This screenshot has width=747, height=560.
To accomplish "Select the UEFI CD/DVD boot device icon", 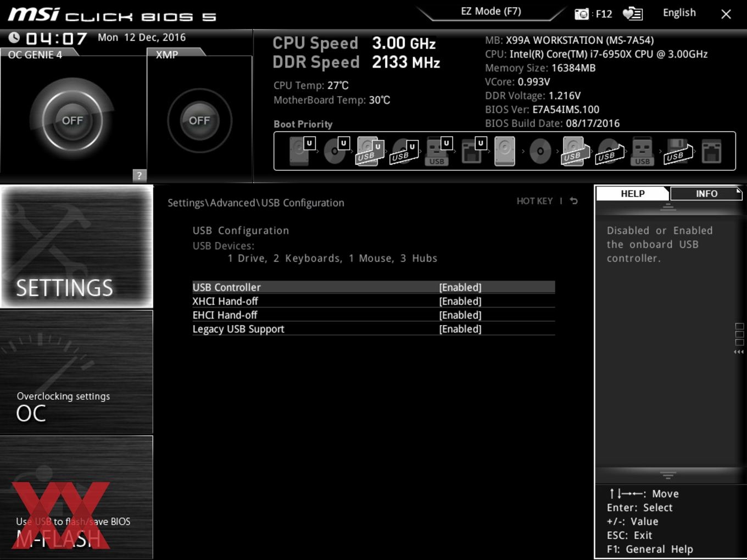I will [336, 151].
